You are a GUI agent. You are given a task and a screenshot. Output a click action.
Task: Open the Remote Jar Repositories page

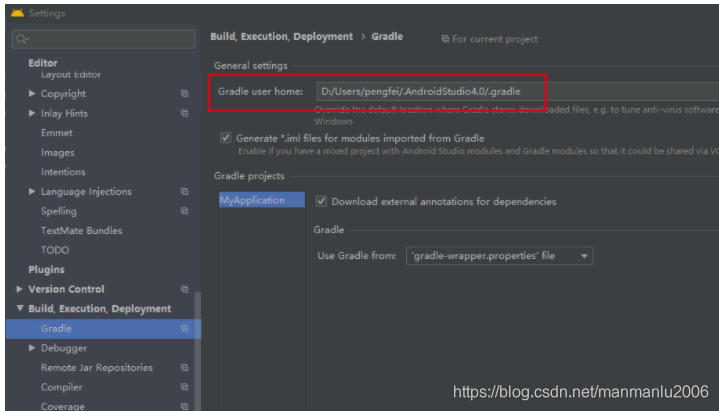click(97, 367)
